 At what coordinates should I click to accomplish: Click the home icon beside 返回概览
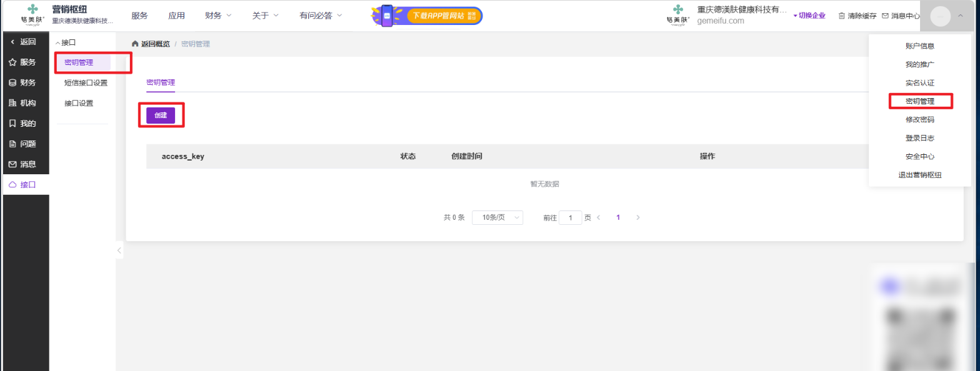pos(135,44)
